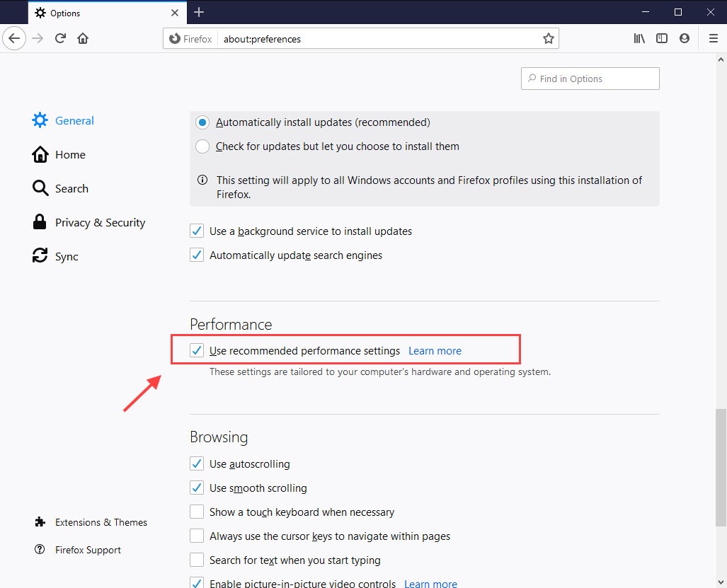The height and width of the screenshot is (588, 727).
Task: Open the Extensions & Themes puzzle icon
Action: point(39,522)
